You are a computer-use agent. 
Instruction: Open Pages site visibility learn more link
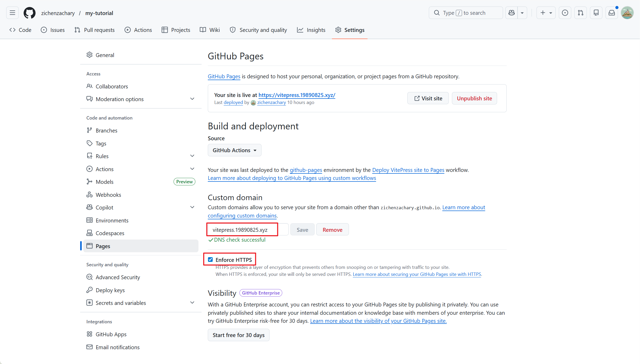click(378, 321)
